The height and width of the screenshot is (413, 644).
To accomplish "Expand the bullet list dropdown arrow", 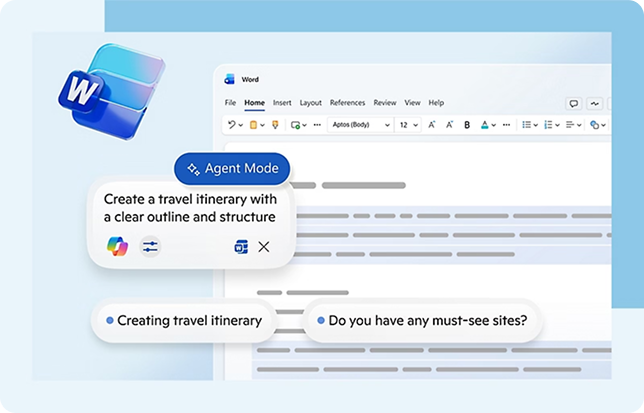I will (536, 125).
